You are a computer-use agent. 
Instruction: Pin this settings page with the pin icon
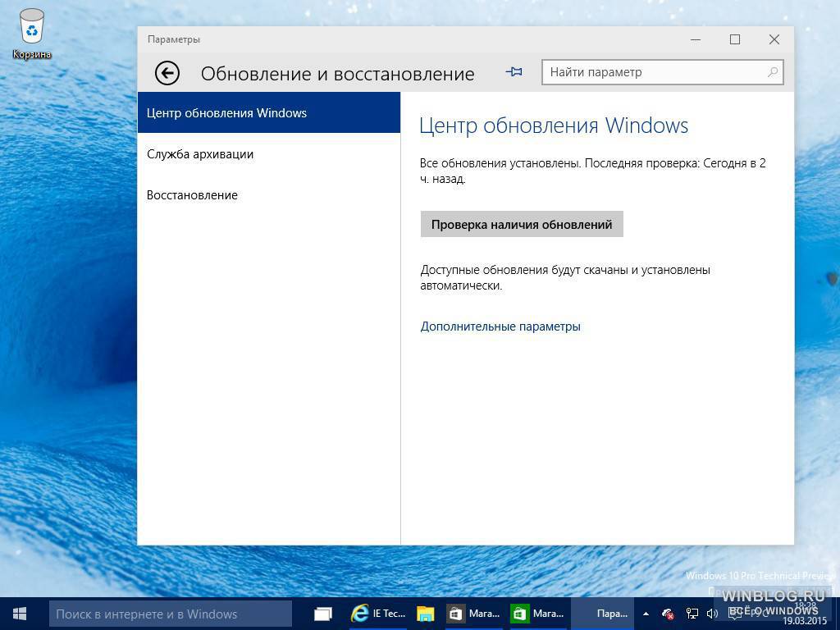tap(514, 72)
